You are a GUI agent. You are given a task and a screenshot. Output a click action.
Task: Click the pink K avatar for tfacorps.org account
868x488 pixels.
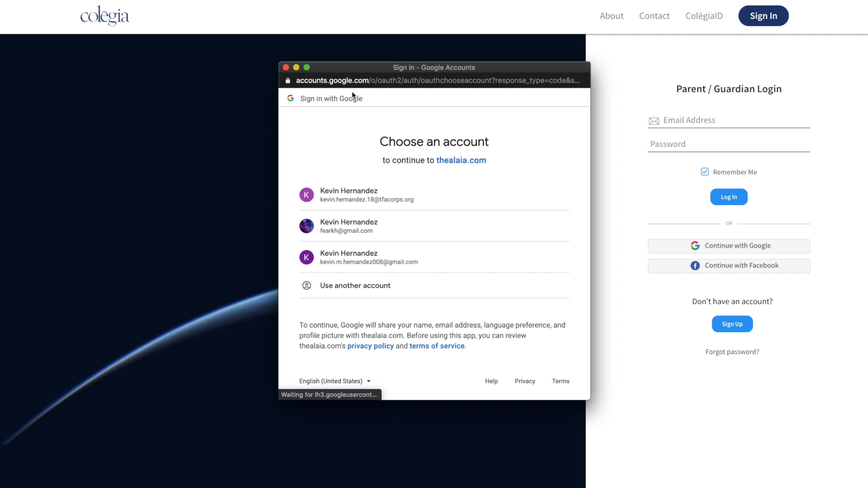(306, 195)
